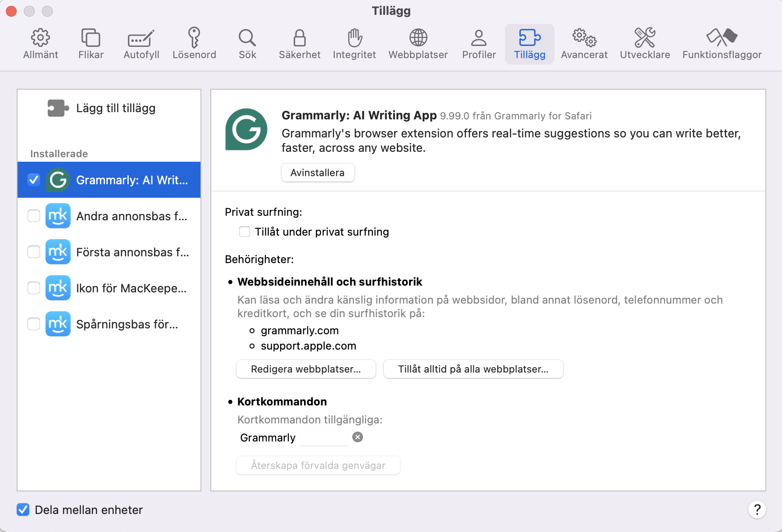Click the MacKeeper icon next to Spårningsbas

tap(58, 324)
